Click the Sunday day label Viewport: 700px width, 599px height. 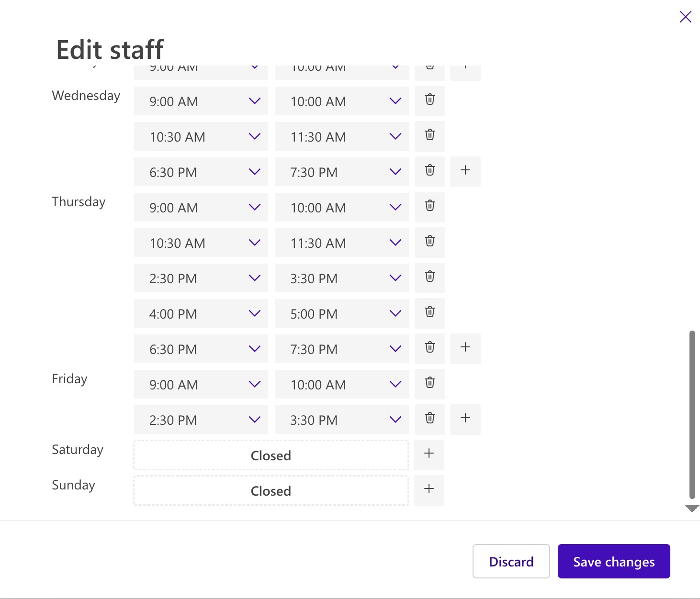[x=73, y=485]
